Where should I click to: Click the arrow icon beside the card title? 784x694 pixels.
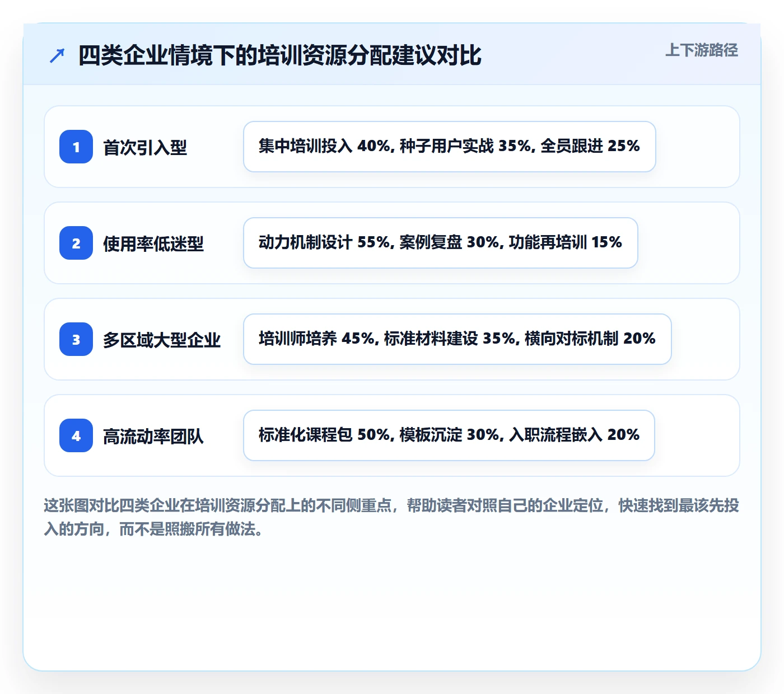[x=57, y=55]
